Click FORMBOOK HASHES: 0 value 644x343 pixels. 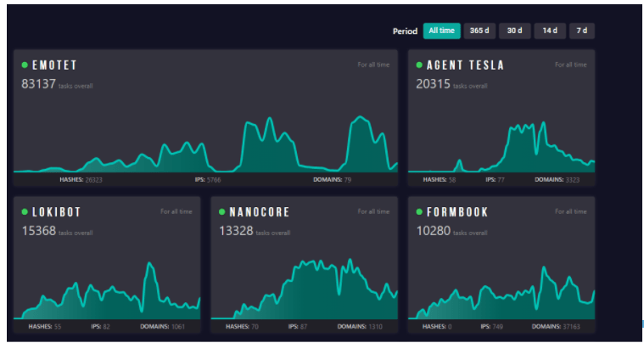(x=437, y=327)
